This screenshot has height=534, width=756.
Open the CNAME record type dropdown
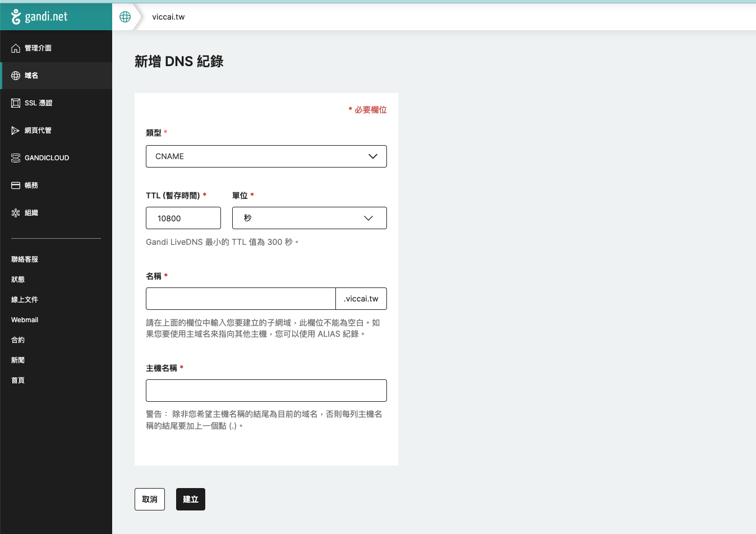tap(266, 156)
